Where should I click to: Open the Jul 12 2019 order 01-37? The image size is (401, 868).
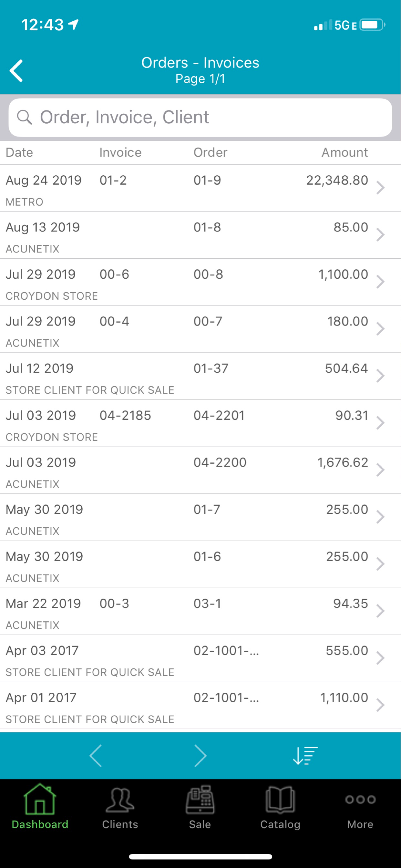(200, 377)
